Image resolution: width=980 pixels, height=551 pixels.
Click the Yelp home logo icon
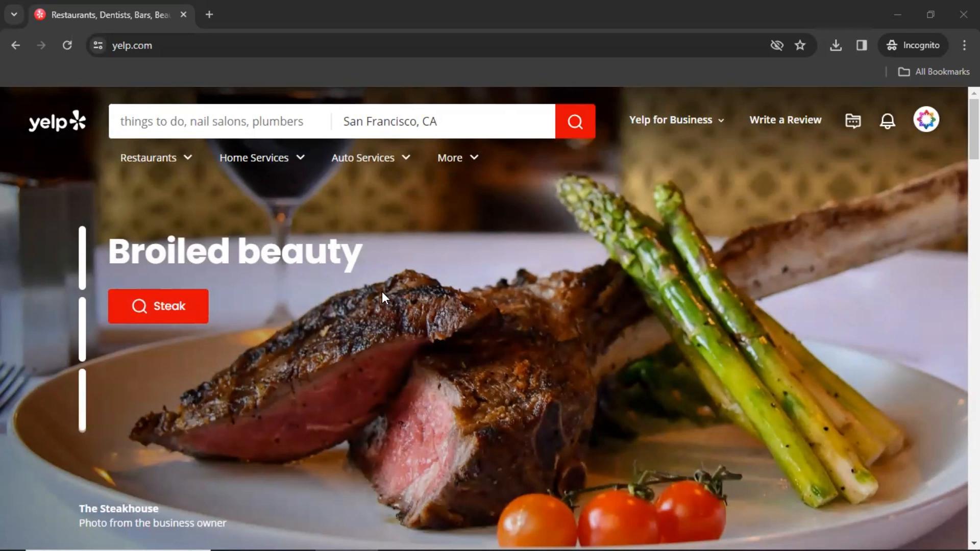[57, 120]
